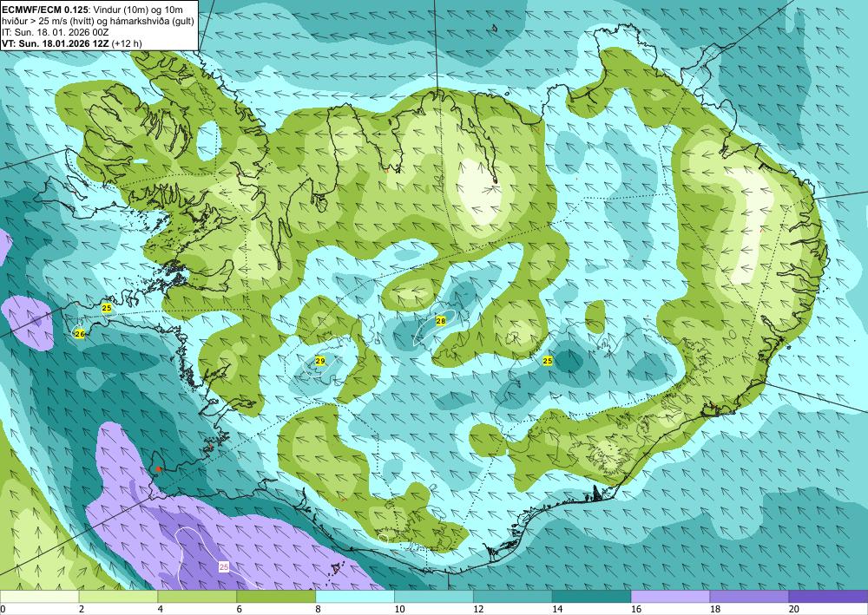Click the pale cream 0–2 m/s legend swatch
The image size is (868, 615).
point(39,597)
